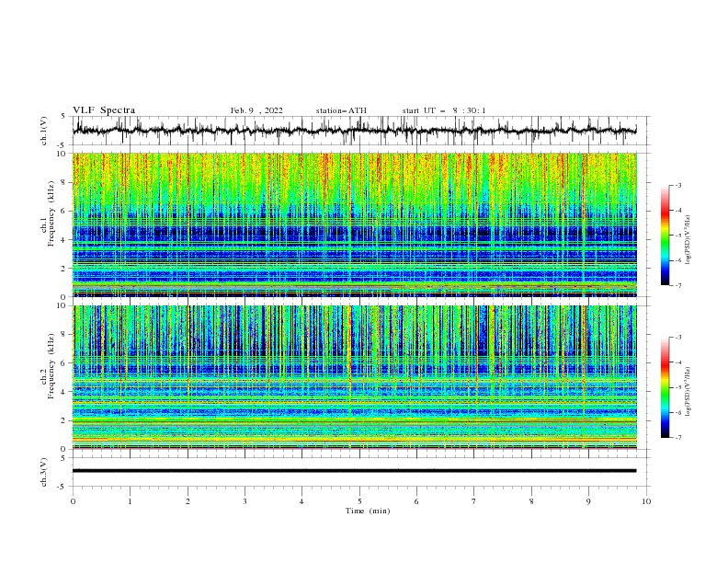The width and height of the screenshot is (728, 563).
Task: Click the color bar next to ch.1 spectrogram
Action: [665, 236]
